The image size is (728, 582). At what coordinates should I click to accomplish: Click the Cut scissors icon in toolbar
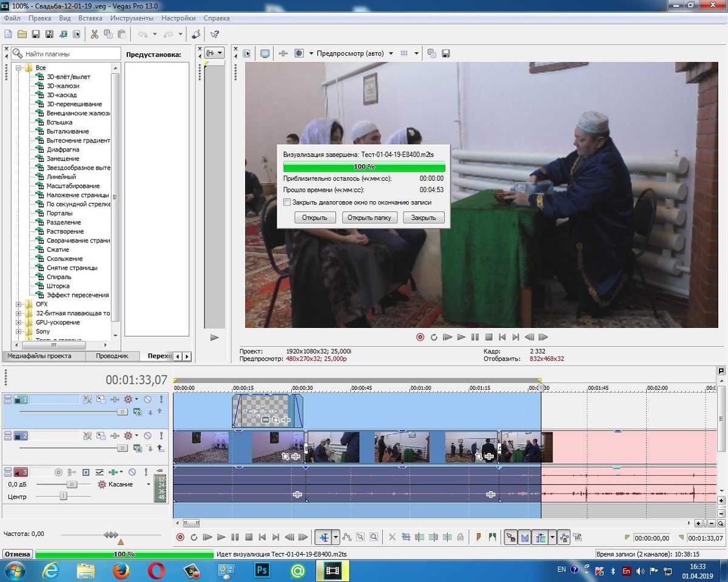coord(95,35)
